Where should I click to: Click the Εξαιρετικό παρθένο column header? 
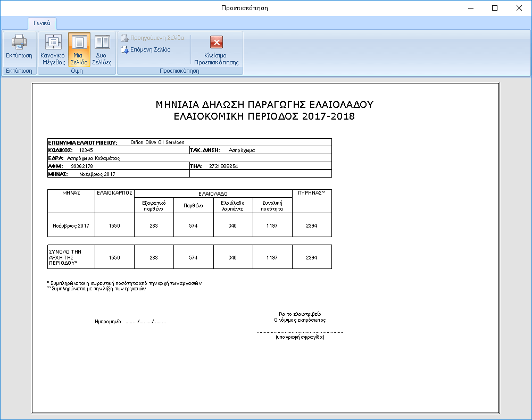pos(154,206)
